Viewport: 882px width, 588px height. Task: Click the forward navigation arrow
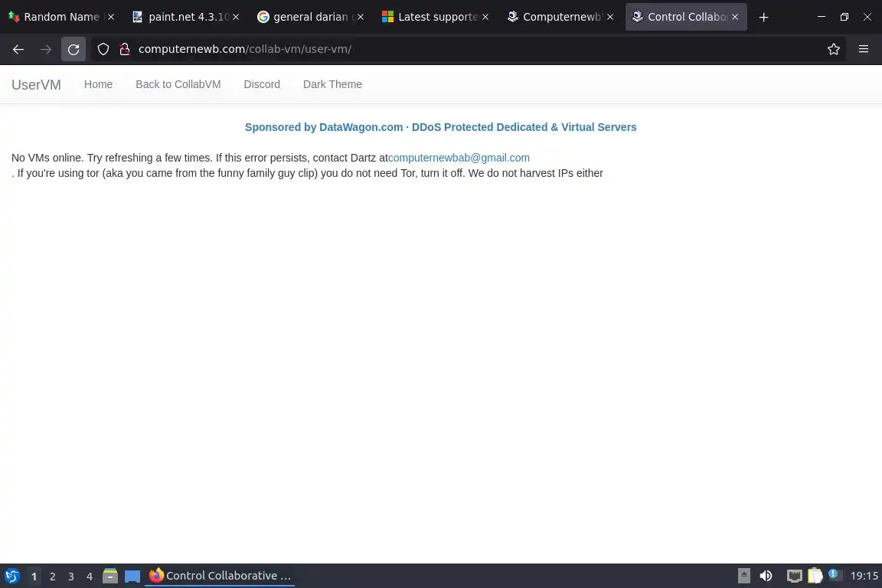pyautogui.click(x=46, y=50)
